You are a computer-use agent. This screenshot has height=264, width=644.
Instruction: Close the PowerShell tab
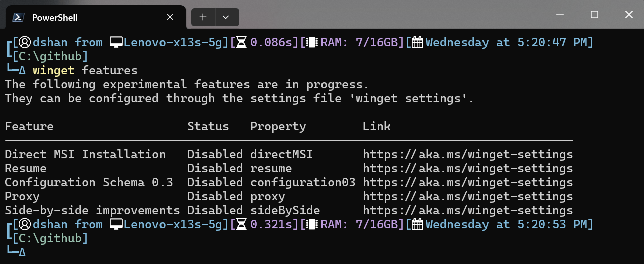click(170, 17)
